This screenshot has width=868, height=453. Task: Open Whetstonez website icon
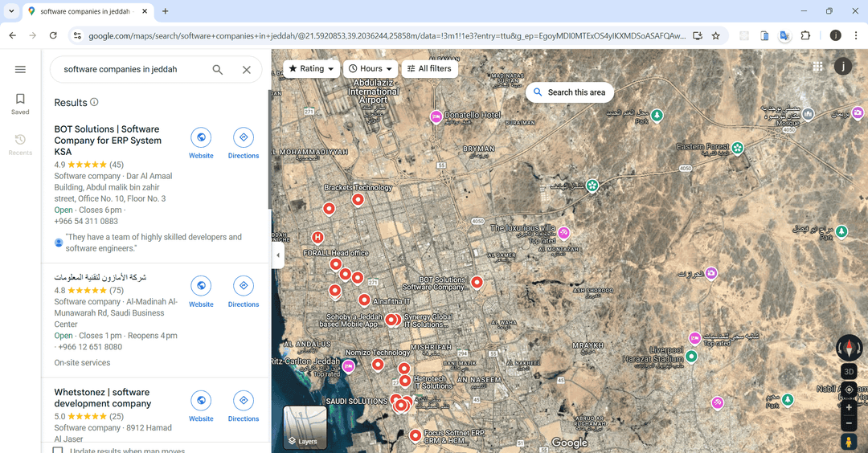point(201,401)
